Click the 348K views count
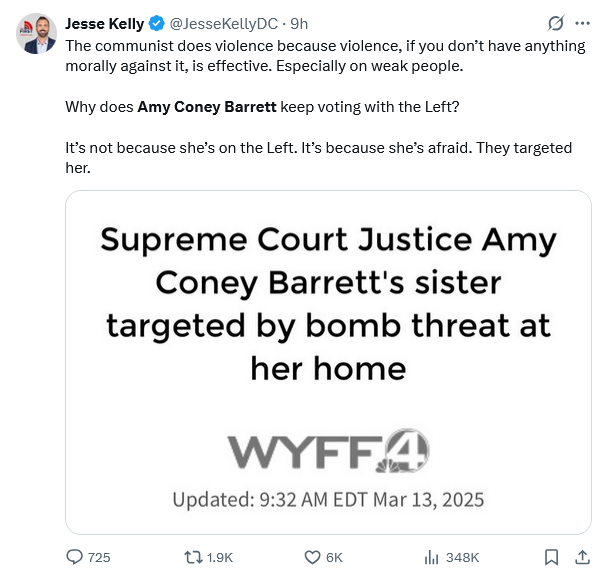This screenshot has height=579, width=609. 462,557
